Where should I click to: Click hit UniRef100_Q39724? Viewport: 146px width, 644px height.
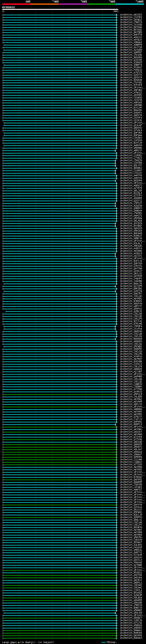(x=131, y=291)
